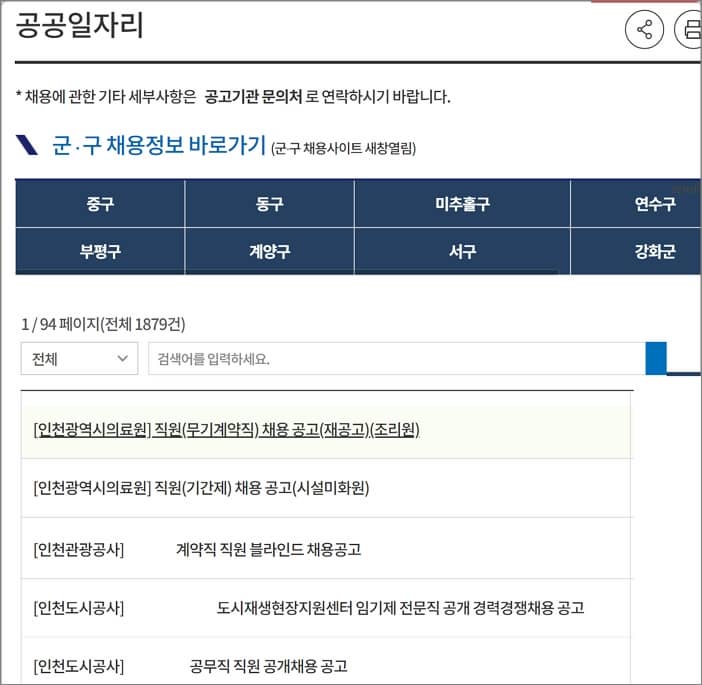Open 인천광역시의료원 무기계약직 조리원 채용 공고
702x685 pixels.
(226, 430)
